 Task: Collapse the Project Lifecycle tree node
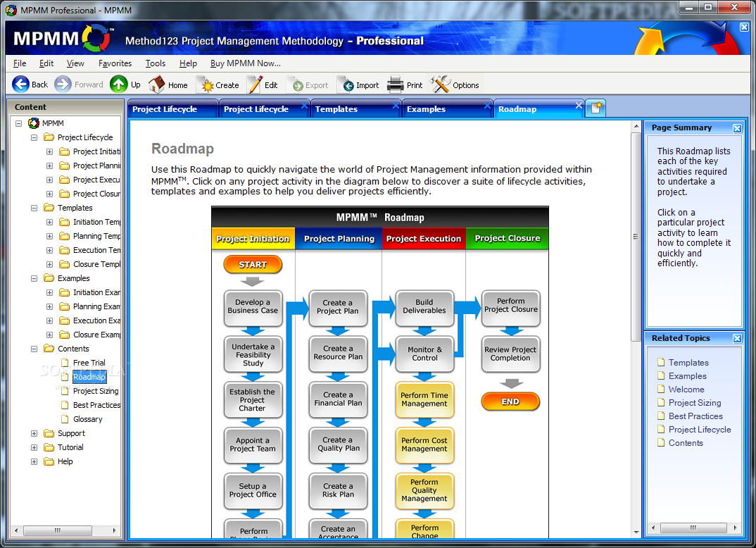(34, 137)
